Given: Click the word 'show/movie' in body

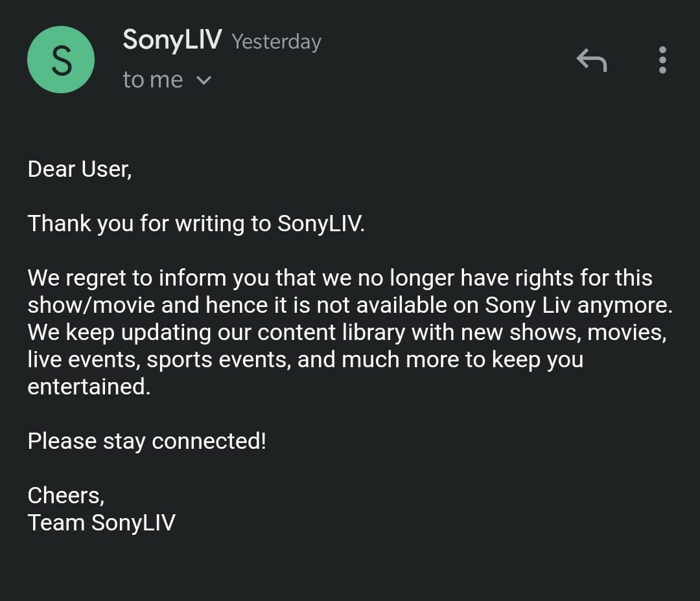Looking at the screenshot, I should [91, 305].
